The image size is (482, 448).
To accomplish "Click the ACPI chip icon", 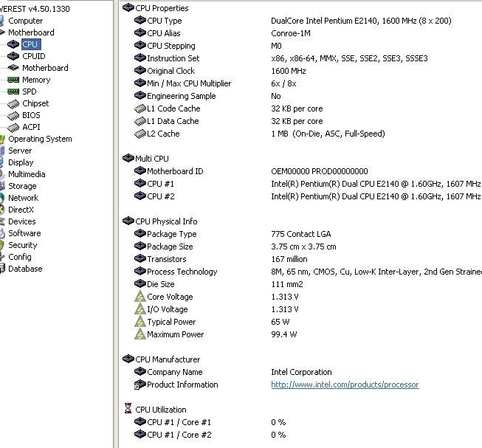I will [x=13, y=128].
